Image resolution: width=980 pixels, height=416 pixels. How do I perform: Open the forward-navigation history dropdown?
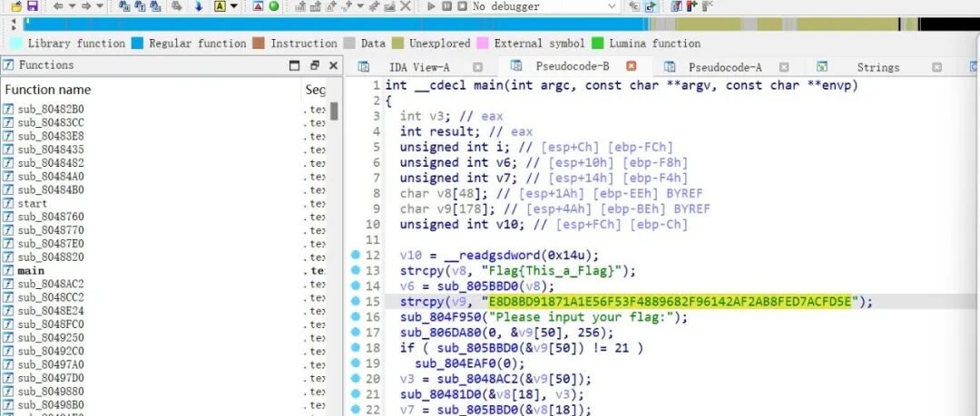coord(100,6)
